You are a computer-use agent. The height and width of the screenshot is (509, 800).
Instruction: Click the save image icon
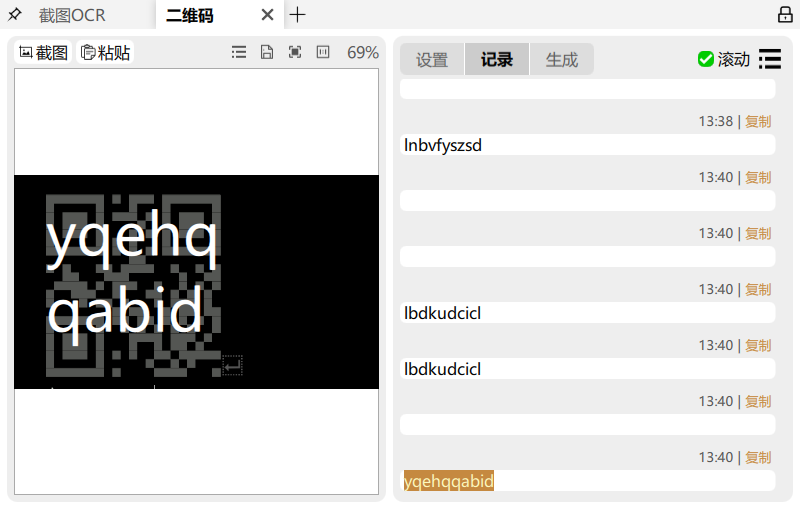pos(267,52)
